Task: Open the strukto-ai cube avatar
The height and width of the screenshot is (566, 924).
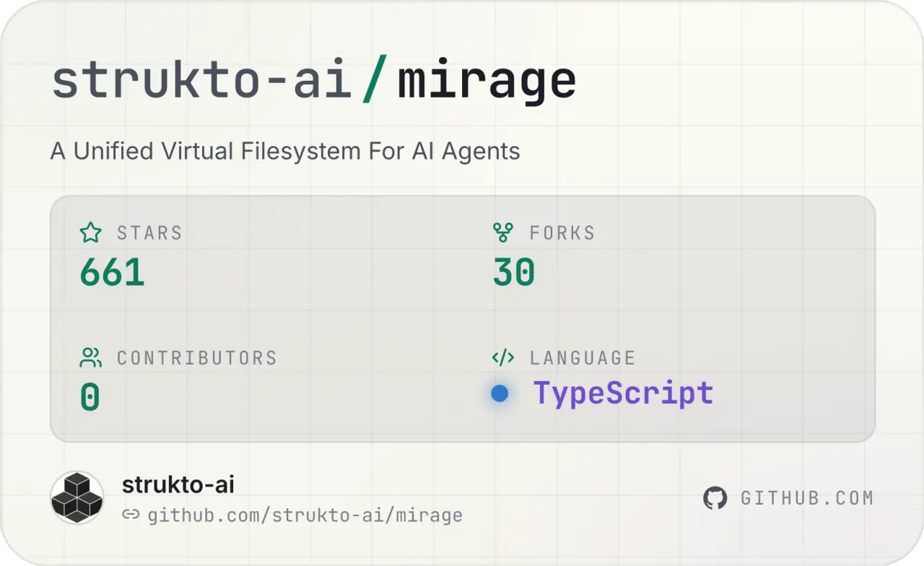Action: coord(77,497)
